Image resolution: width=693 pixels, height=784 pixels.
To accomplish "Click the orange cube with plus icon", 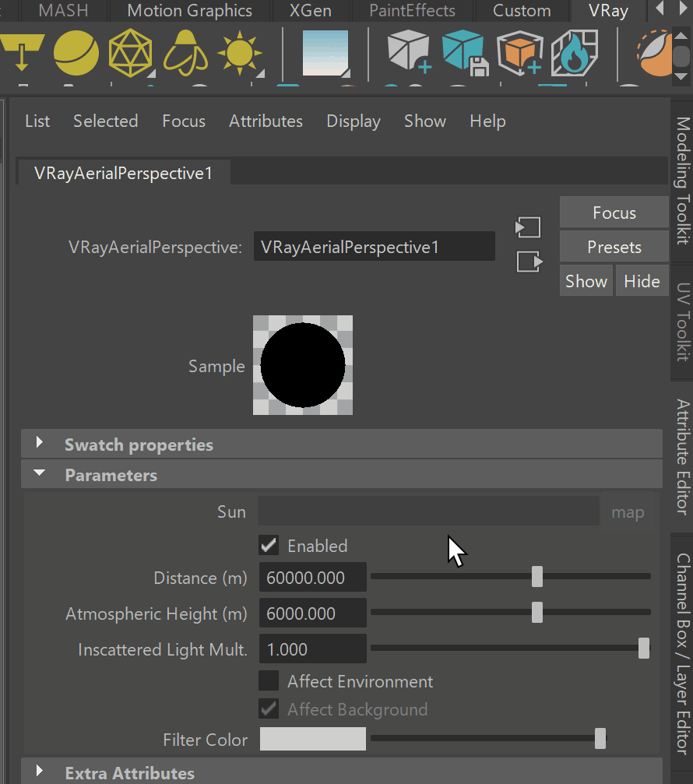I will click(x=520, y=52).
